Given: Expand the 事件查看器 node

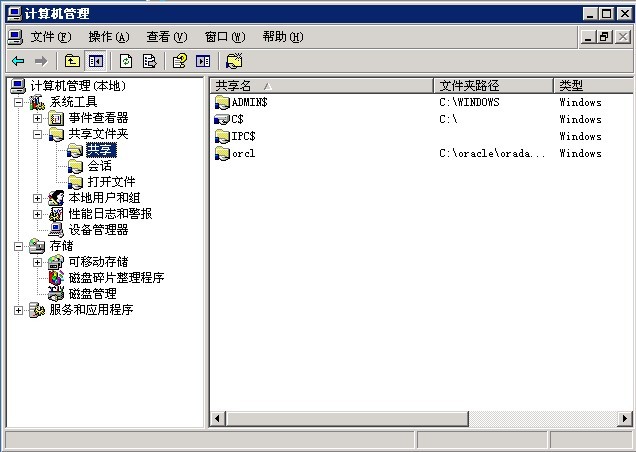Looking at the screenshot, I should [x=37, y=118].
